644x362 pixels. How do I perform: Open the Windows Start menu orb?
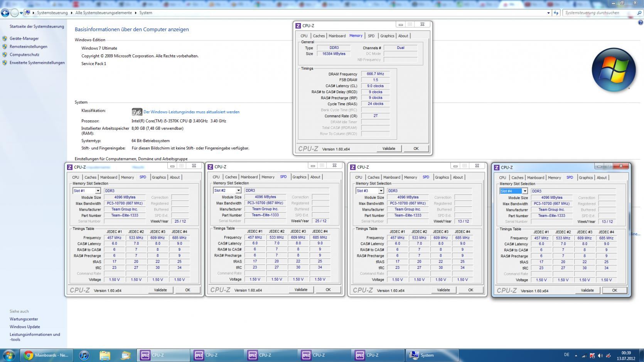8,355
